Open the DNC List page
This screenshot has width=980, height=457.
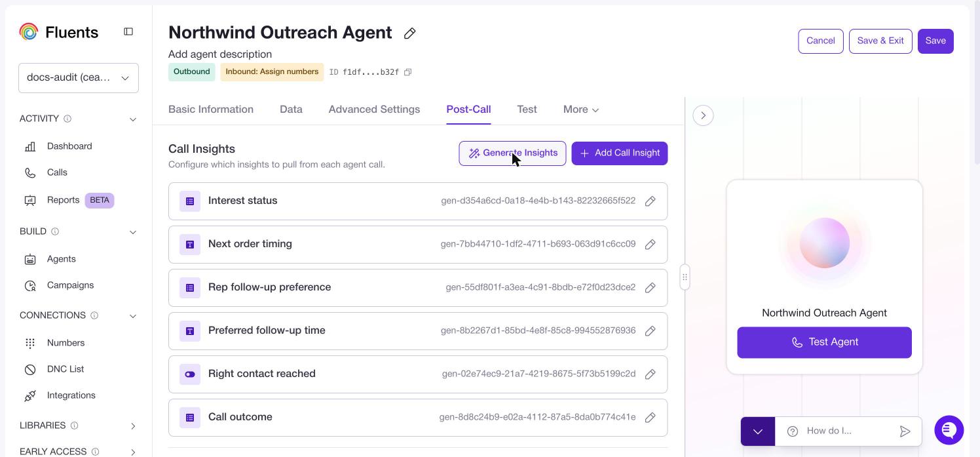[66, 369]
